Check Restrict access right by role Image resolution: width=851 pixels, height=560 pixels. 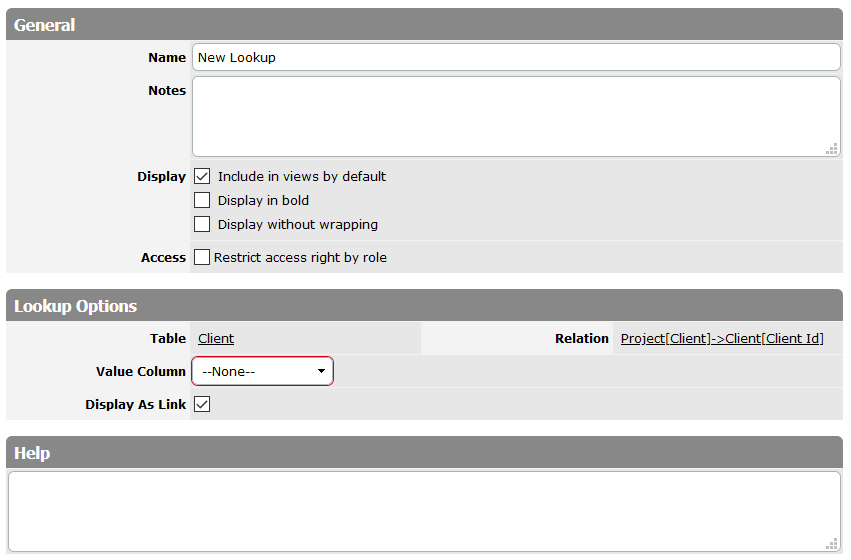[x=202, y=257]
